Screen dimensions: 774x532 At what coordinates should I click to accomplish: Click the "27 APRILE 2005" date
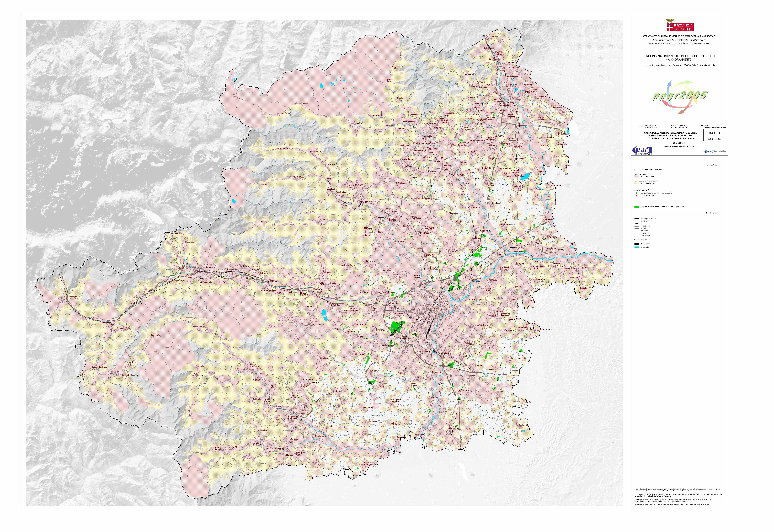[x=679, y=143]
